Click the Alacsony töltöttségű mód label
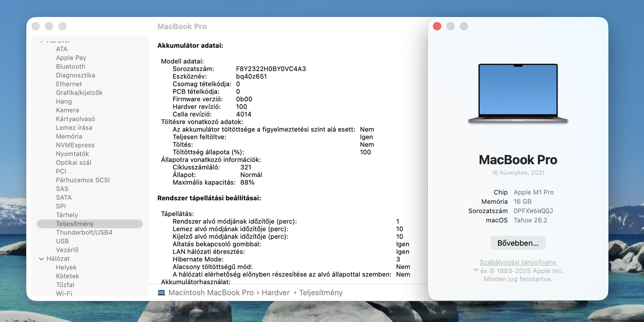 coord(213,267)
